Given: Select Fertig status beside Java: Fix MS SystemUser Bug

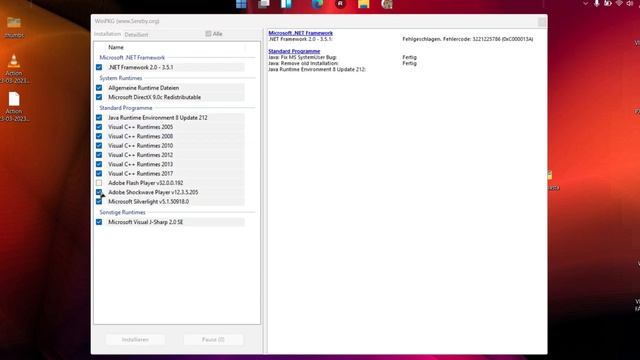Looking at the screenshot, I should pyautogui.click(x=409, y=58).
